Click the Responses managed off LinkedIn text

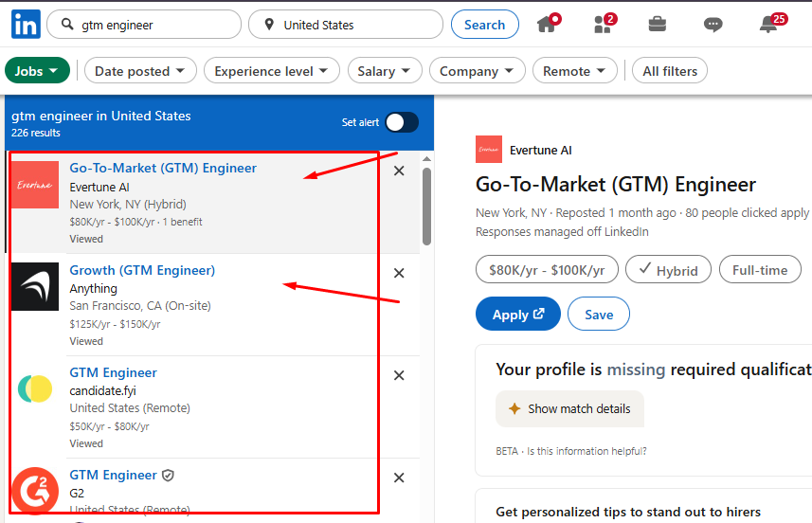coord(562,231)
